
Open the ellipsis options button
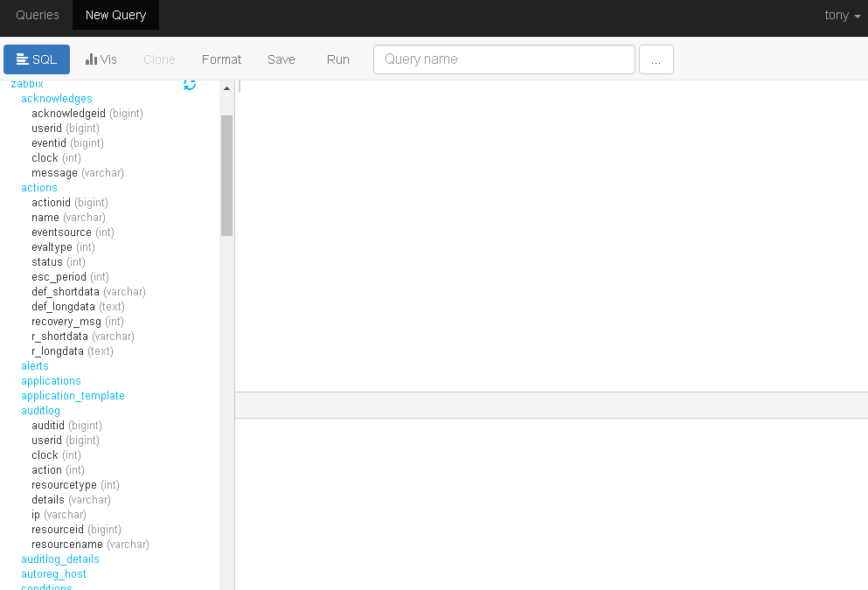pos(656,59)
